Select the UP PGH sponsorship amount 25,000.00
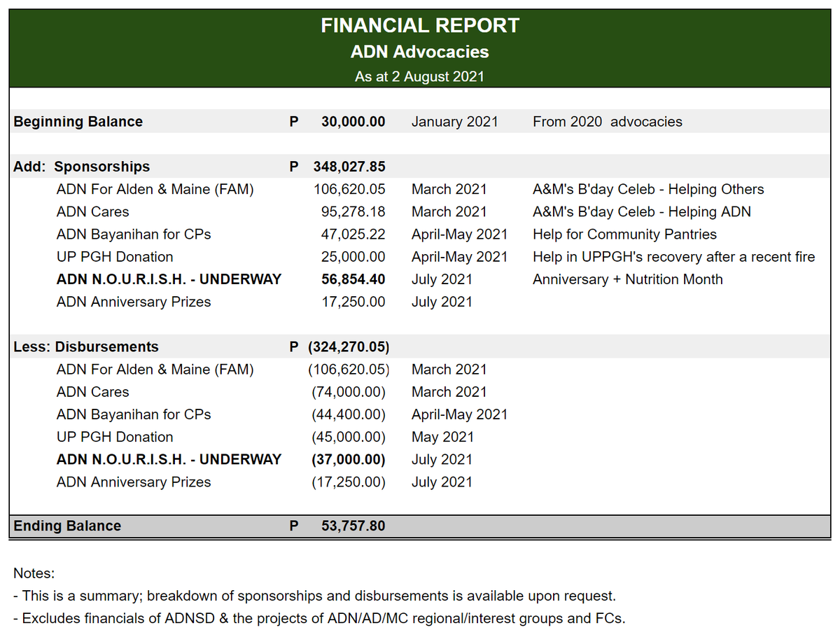 [x=353, y=257]
